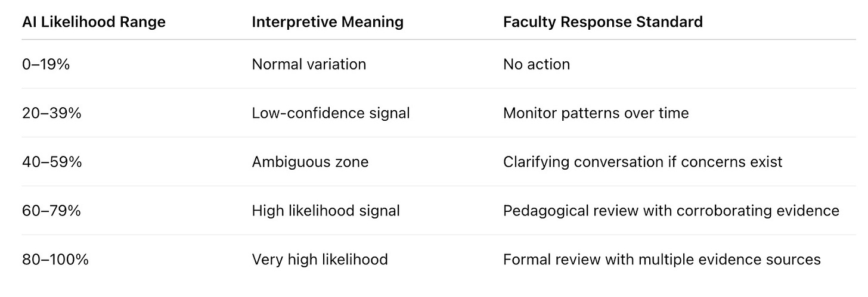
Task: Click Clarifying conversation if concerns exist text
Action: coord(643,162)
